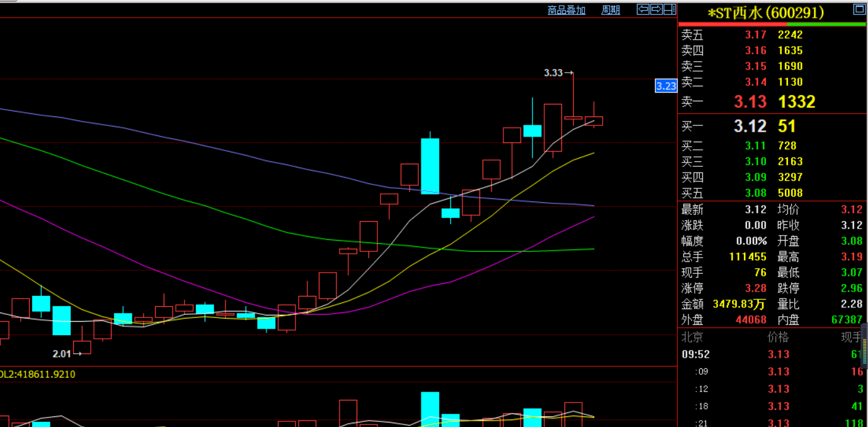Open the 商品叠加 overlay link
Screen dimensions: 868x427
[x=566, y=10]
